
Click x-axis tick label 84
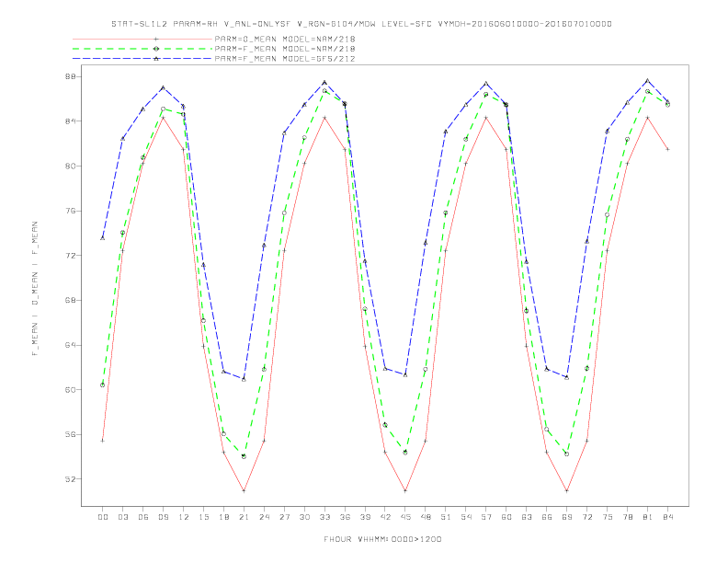click(x=668, y=517)
